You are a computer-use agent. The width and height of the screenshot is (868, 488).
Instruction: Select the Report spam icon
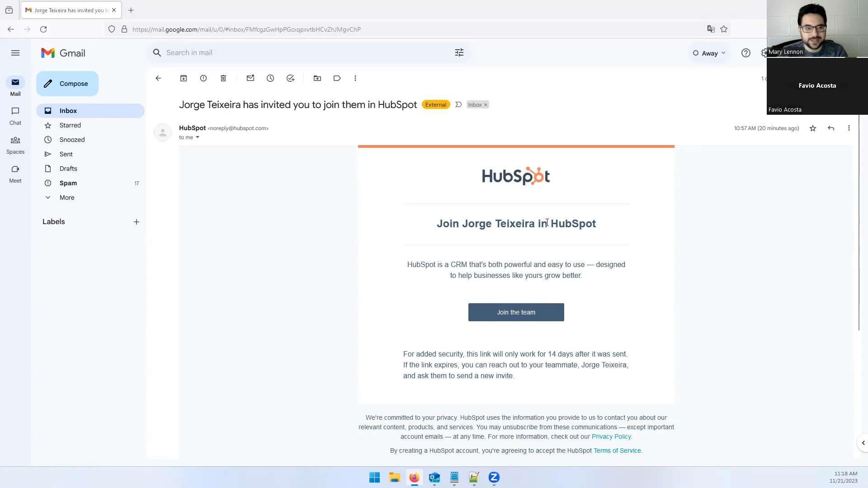tap(203, 78)
